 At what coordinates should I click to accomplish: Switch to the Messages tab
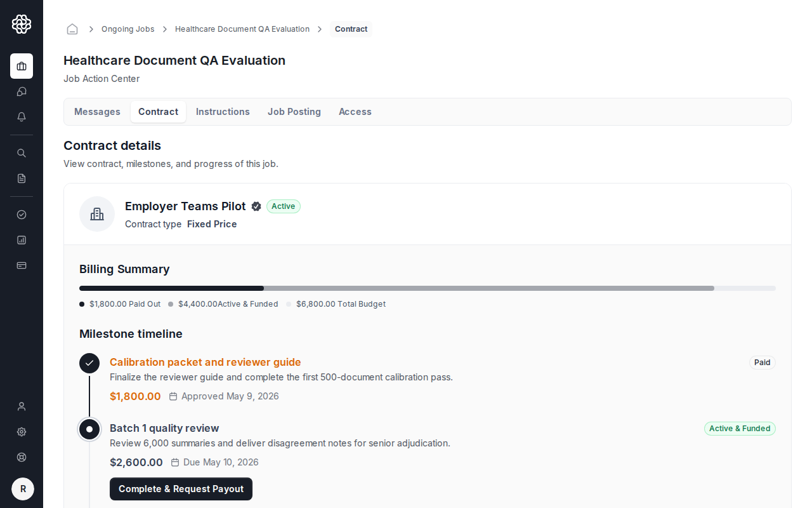(x=97, y=112)
